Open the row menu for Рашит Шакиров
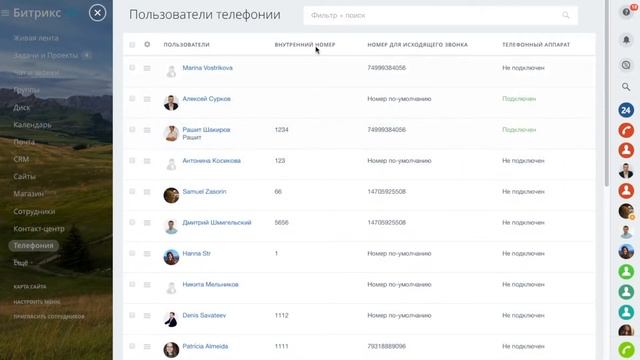640x360 pixels. [147, 130]
